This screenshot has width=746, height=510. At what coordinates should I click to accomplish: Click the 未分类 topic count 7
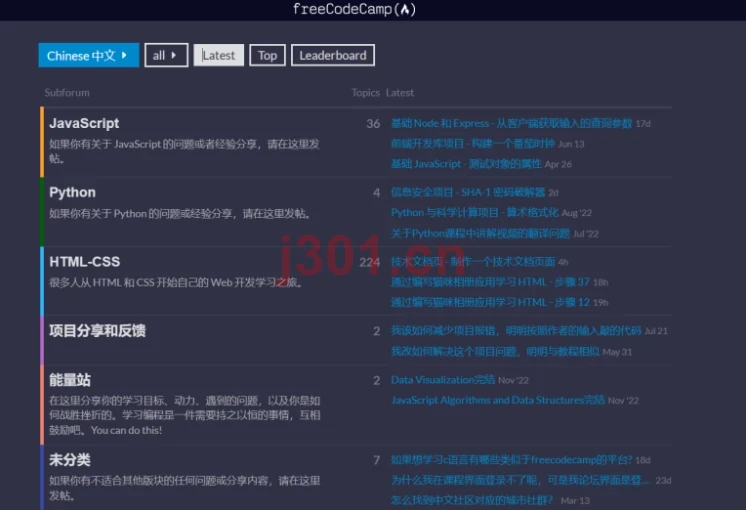tap(376, 460)
